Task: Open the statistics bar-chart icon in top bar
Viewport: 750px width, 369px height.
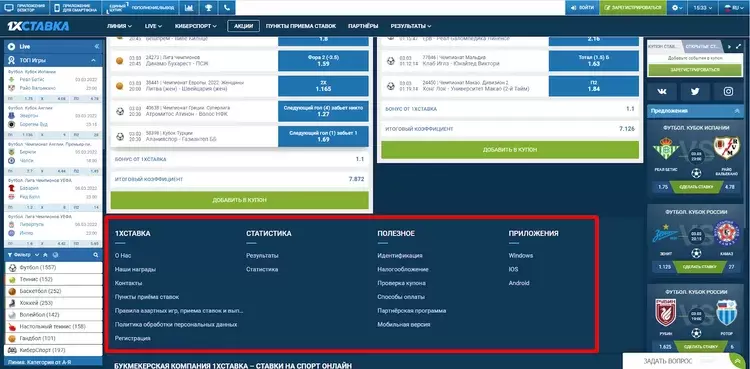Action: tap(189, 8)
